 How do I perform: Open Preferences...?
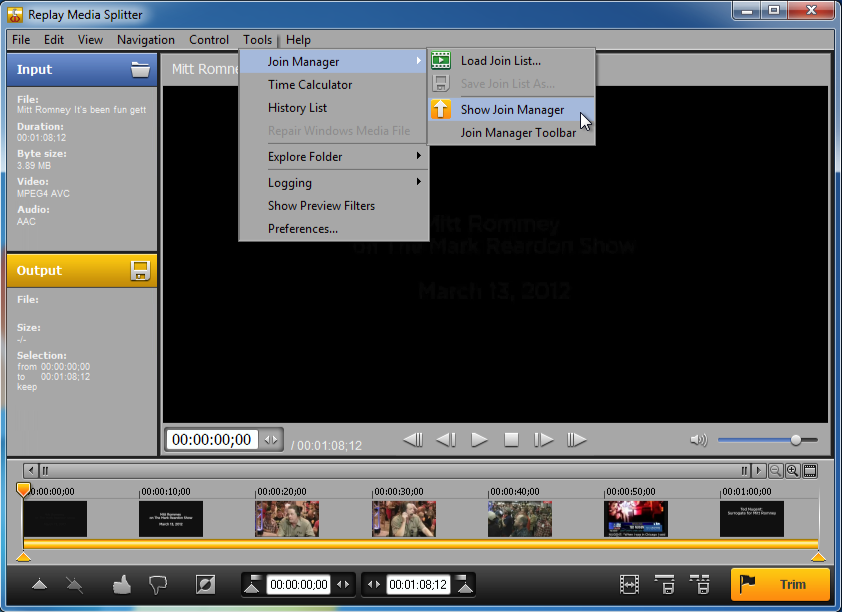pos(333,229)
